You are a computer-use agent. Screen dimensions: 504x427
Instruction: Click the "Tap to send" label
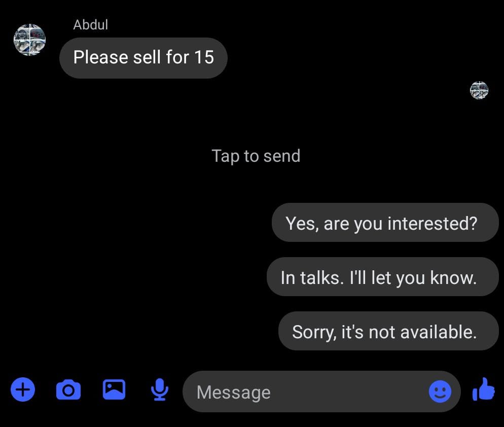pyautogui.click(x=256, y=156)
